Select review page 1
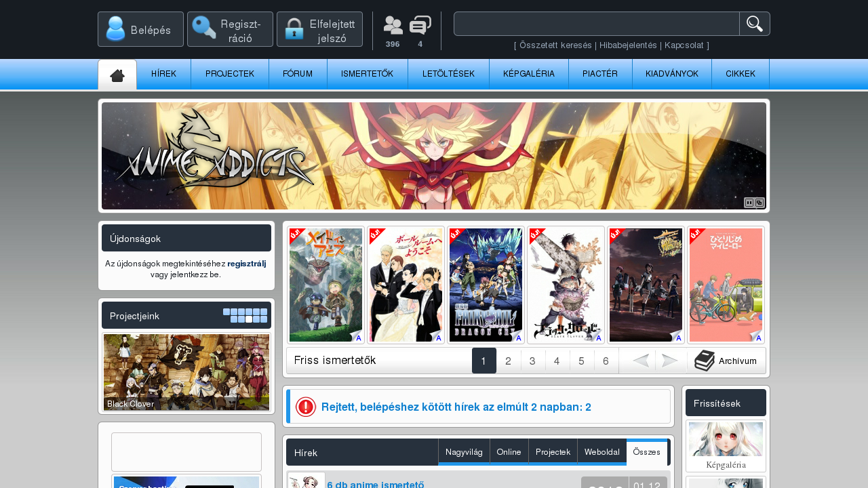The image size is (868, 488). click(484, 361)
